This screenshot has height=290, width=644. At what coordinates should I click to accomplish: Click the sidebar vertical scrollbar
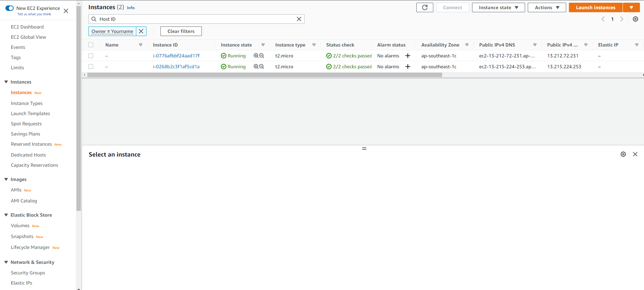click(79, 109)
